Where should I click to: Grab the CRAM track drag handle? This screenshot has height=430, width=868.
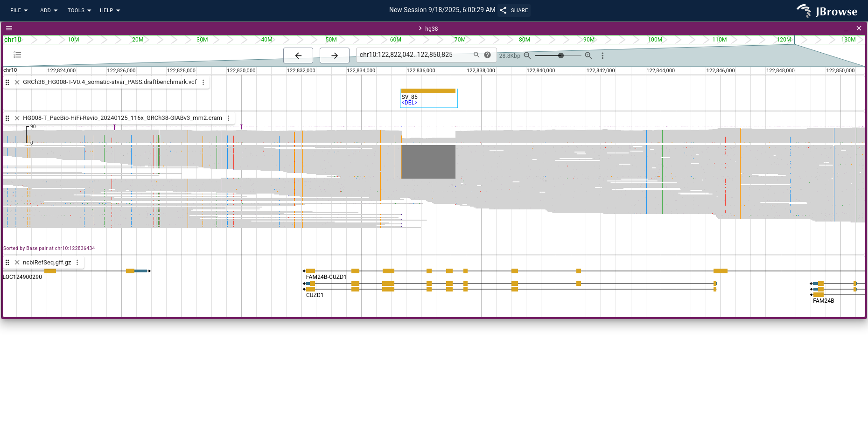point(7,118)
